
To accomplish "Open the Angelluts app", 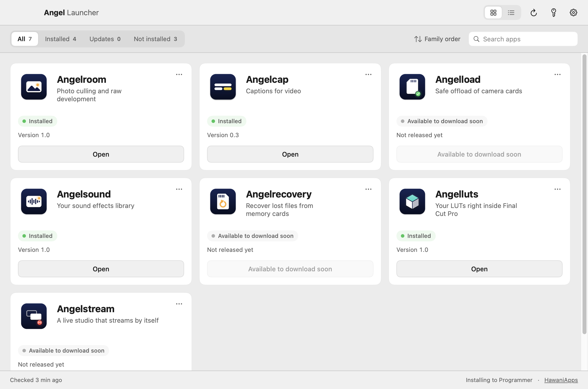I will point(479,269).
